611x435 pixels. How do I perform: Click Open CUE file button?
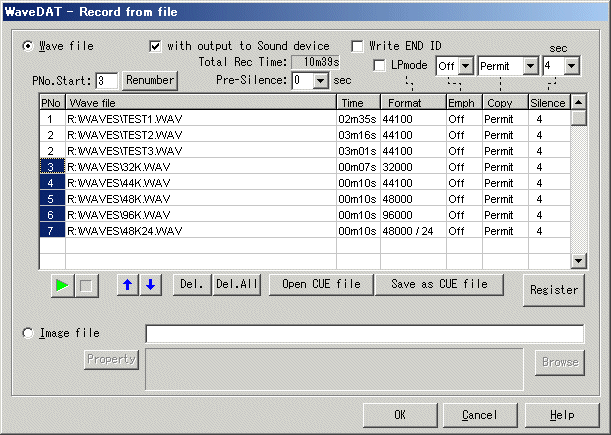pyautogui.click(x=320, y=285)
